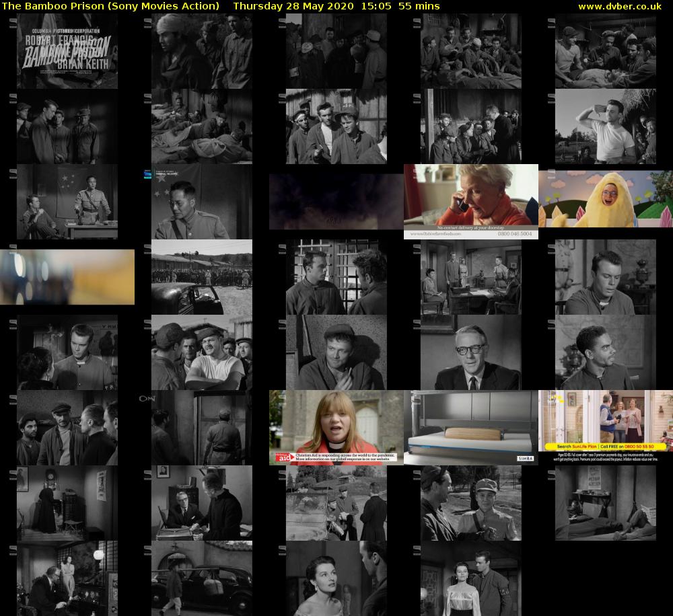The height and width of the screenshot is (616, 673).
Task: Open close-up thumbnail of woman with earrings
Action: [x=336, y=578]
